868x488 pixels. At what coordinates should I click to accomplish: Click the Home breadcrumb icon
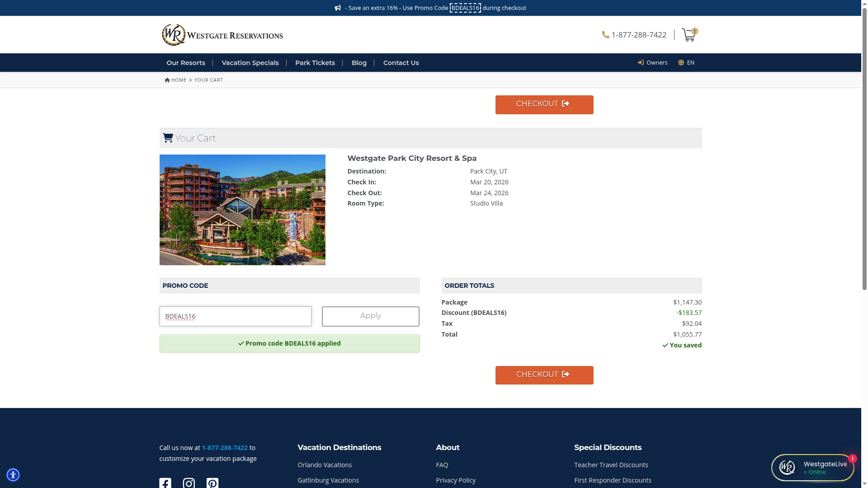tap(167, 80)
